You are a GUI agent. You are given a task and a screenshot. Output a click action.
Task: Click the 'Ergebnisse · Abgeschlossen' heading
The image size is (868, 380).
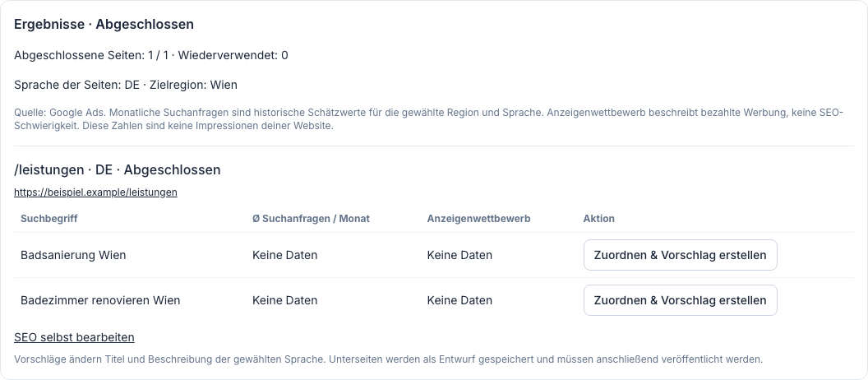point(104,25)
